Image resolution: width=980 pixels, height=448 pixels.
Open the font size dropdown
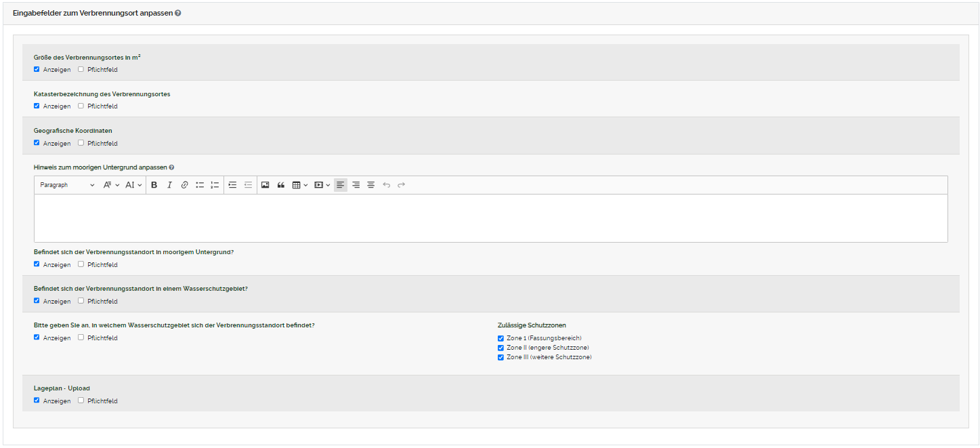(x=133, y=185)
